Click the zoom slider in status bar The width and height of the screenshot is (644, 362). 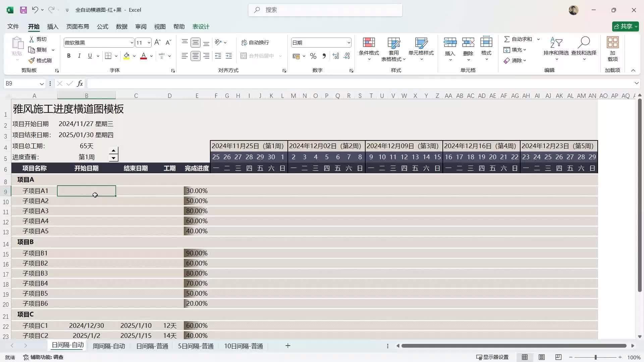pos(595,357)
